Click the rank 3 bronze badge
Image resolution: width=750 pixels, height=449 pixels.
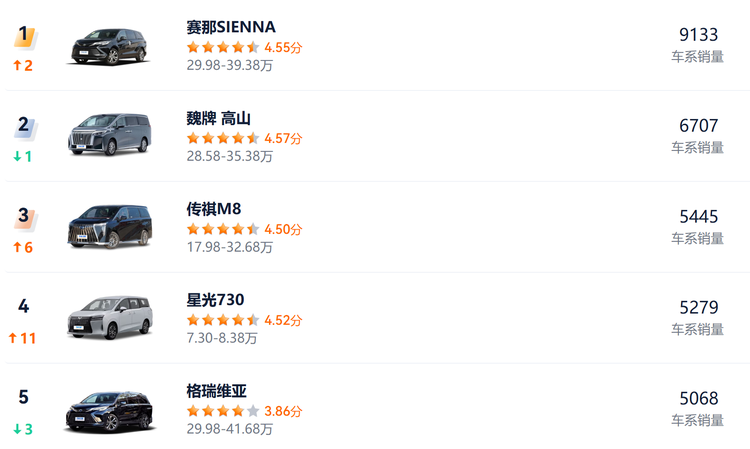pyautogui.click(x=24, y=217)
